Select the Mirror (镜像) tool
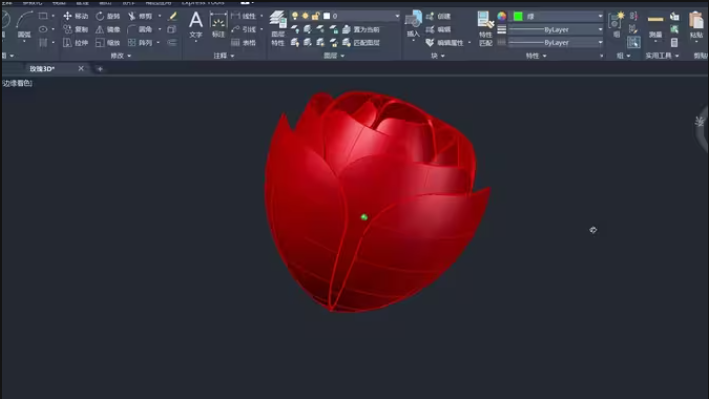The width and height of the screenshot is (709, 399). [x=108, y=29]
